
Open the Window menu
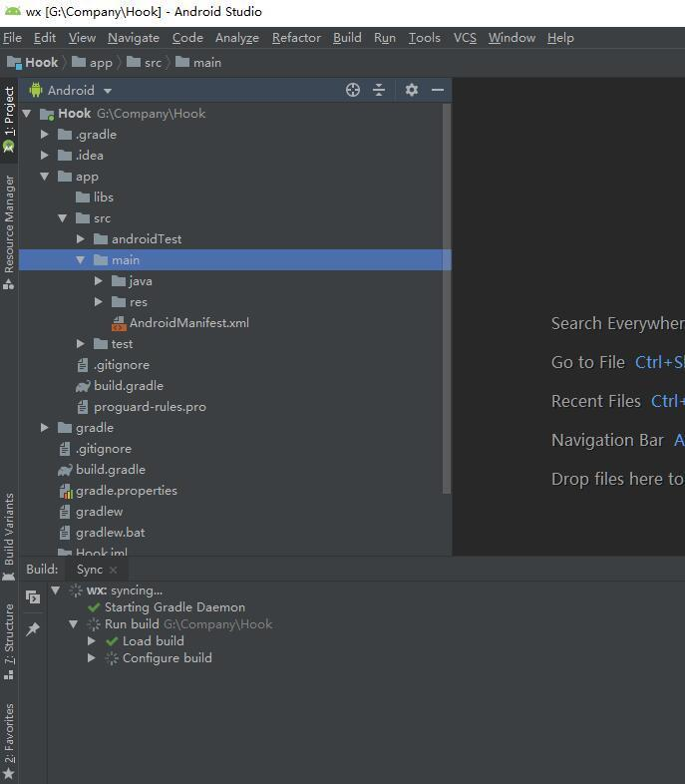pos(512,38)
